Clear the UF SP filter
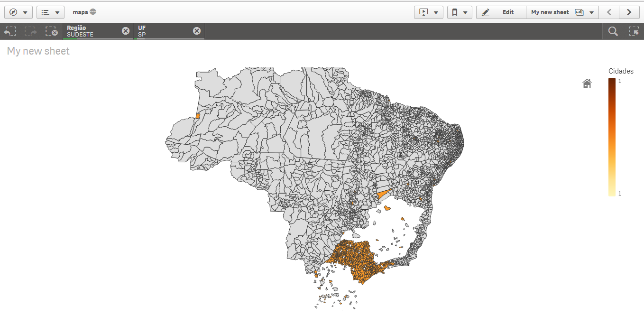The width and height of the screenshot is (644, 316). click(196, 30)
